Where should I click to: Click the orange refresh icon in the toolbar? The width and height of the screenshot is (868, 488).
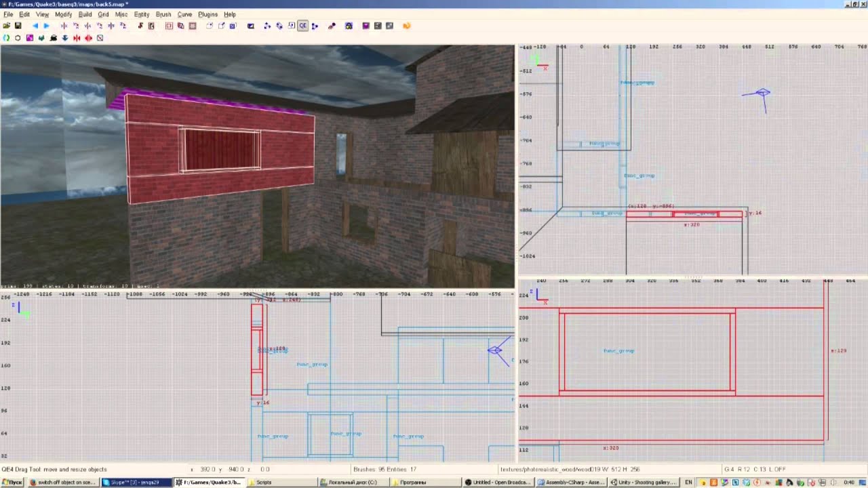pyautogui.click(x=407, y=26)
